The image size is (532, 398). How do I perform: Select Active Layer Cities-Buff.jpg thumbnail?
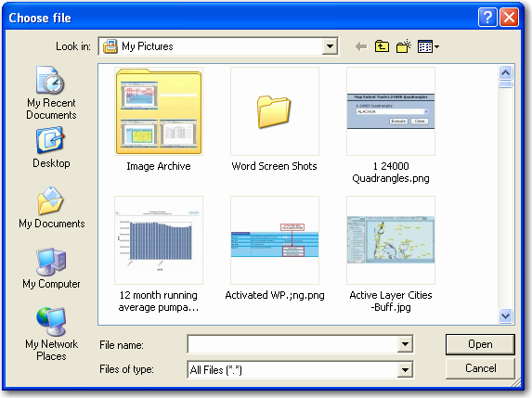[391, 240]
